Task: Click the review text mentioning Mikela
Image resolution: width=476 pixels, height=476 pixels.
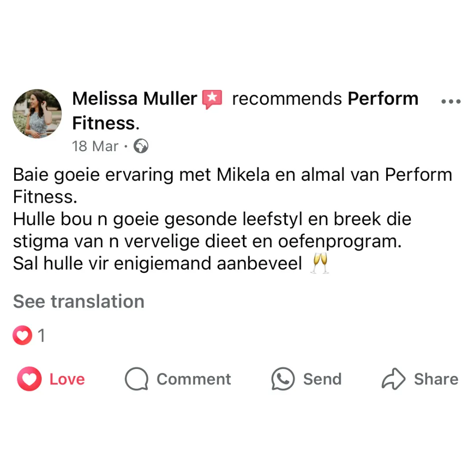Action: [233, 219]
